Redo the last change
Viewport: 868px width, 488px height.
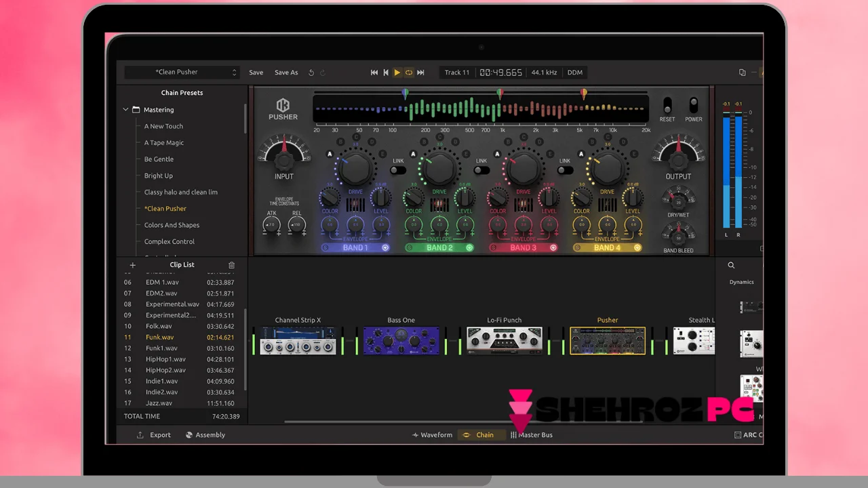click(x=323, y=73)
